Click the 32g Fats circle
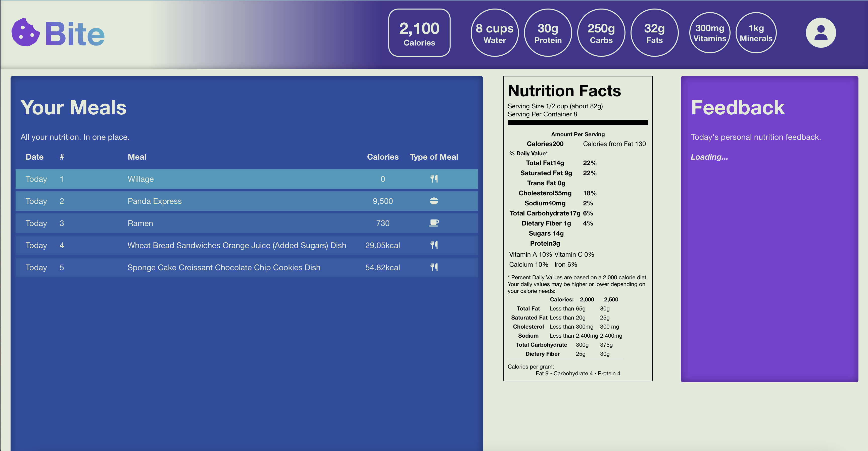Screen dimensions: 868x451 point(654,33)
